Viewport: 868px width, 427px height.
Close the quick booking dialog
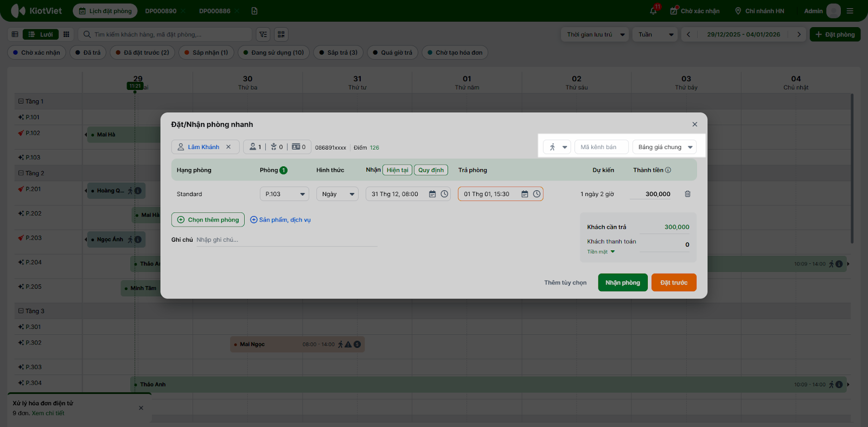(694, 125)
